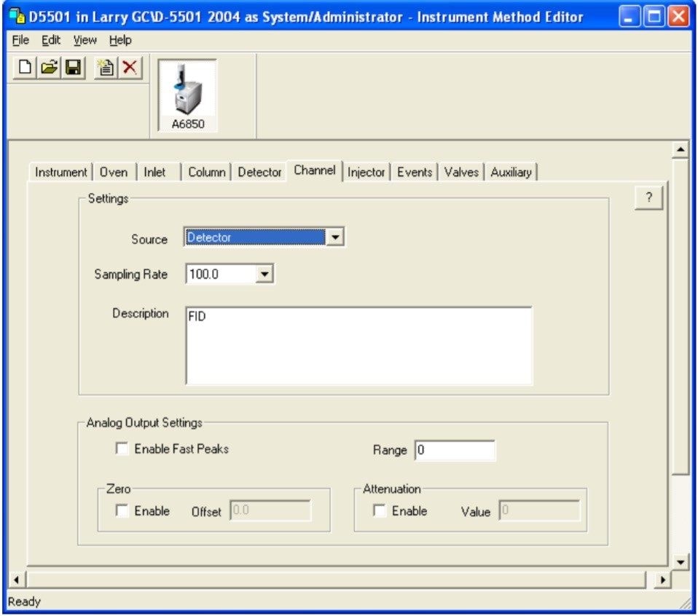The width and height of the screenshot is (698, 616).
Task: Click the add instrument document icon
Action: click(106, 68)
